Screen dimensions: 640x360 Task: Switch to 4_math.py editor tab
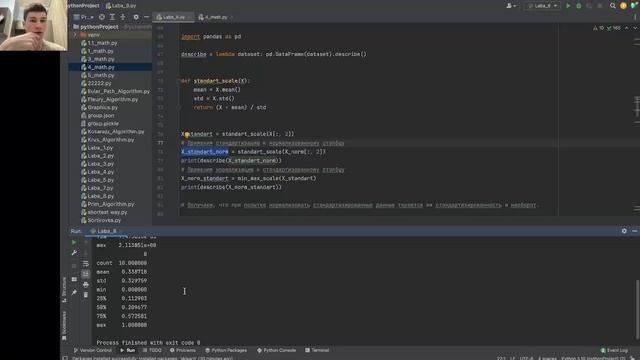tap(216, 17)
